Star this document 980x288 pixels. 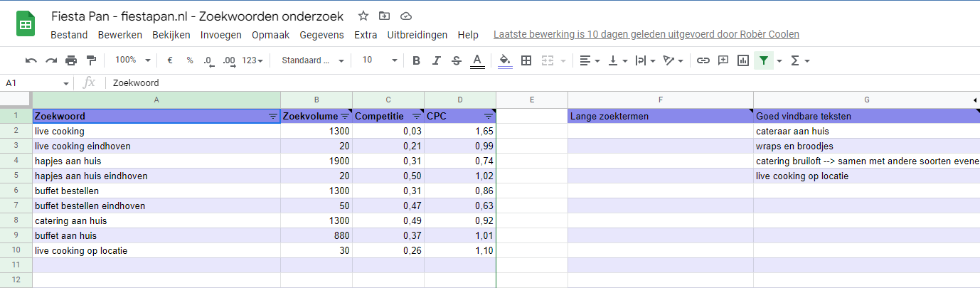(x=363, y=16)
